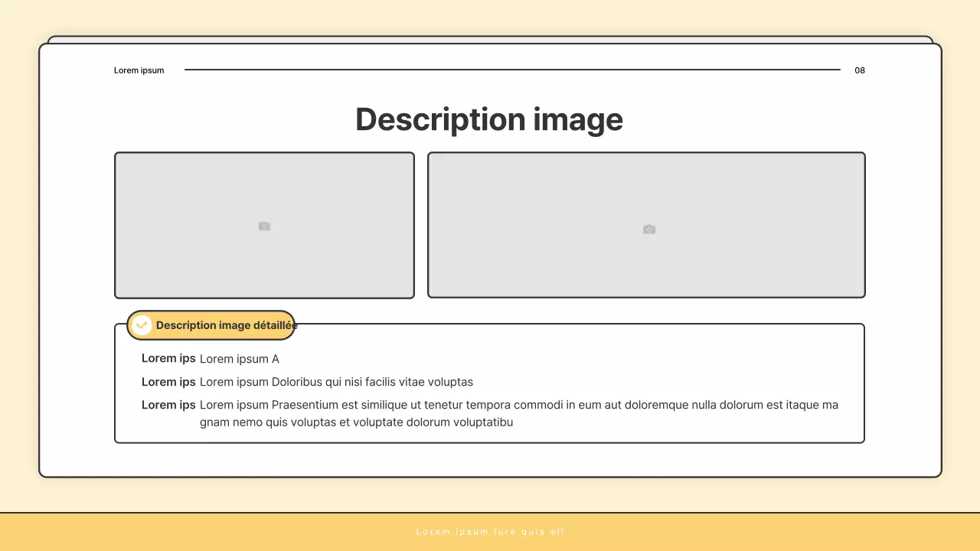The width and height of the screenshot is (980, 551).
Task: Click the page number 08
Action: [860, 70]
